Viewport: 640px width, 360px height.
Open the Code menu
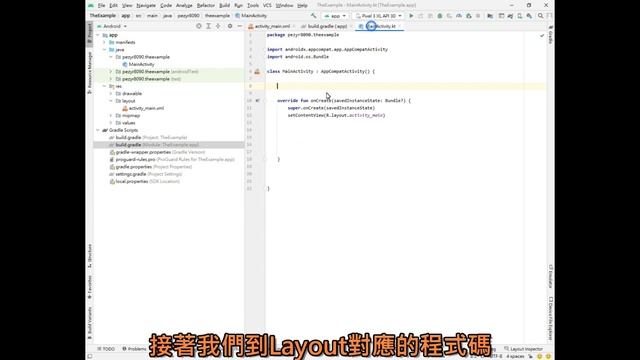point(166,5)
